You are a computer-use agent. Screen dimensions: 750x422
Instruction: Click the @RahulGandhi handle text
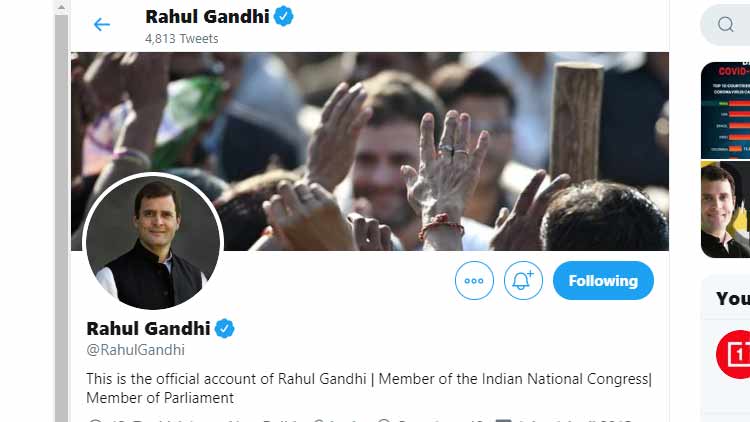[x=135, y=350]
